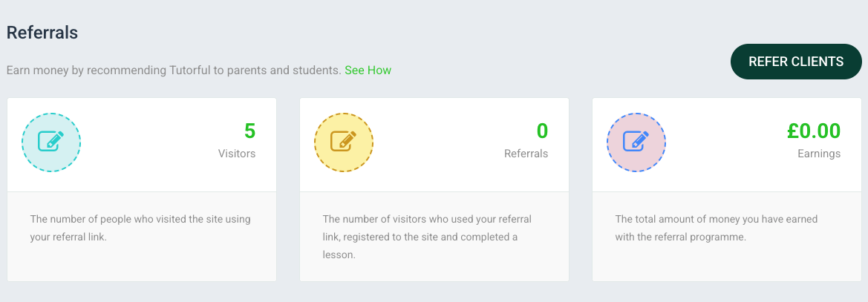This screenshot has width=868, height=302.
Task: Click the blue Earnings edit icon
Action: (x=636, y=141)
